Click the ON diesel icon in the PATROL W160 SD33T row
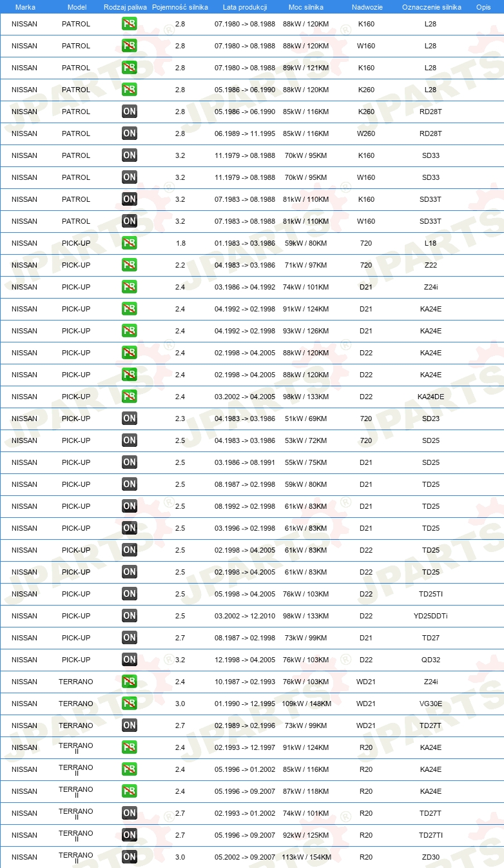Screen dimensions: 504x868 pos(130,221)
